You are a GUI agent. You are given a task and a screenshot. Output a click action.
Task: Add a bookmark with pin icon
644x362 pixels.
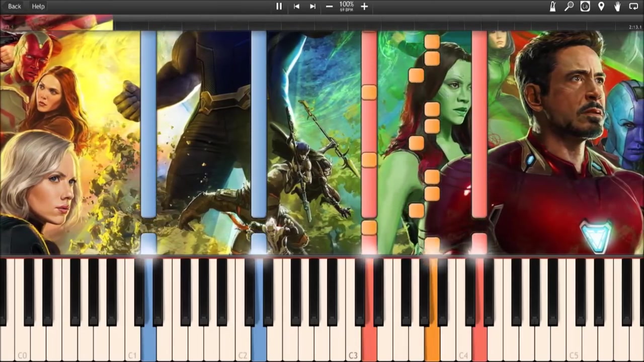pos(601,7)
